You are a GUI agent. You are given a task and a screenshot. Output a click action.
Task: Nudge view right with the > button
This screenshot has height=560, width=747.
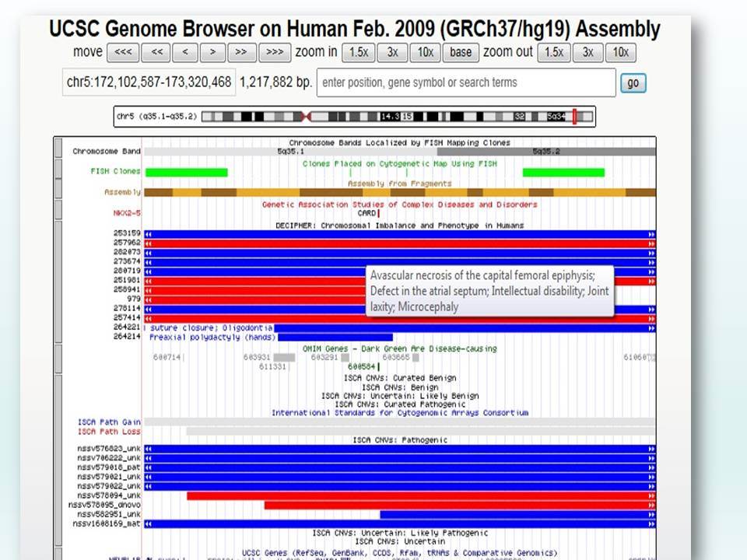click(213, 52)
